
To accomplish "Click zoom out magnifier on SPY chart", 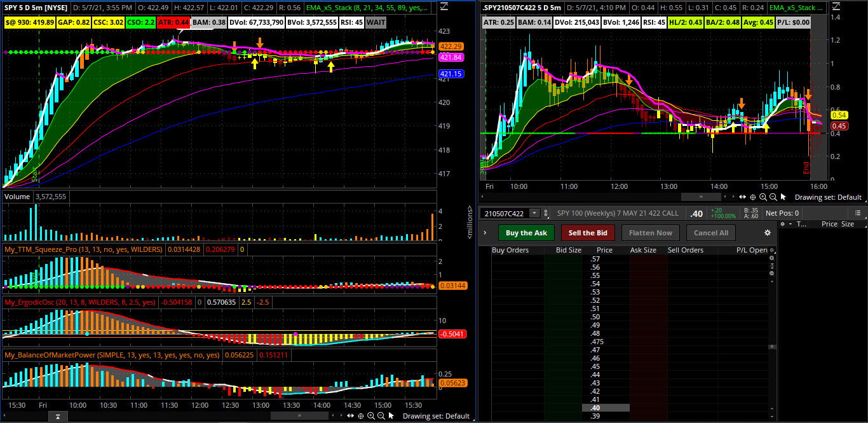I will click(381, 416).
